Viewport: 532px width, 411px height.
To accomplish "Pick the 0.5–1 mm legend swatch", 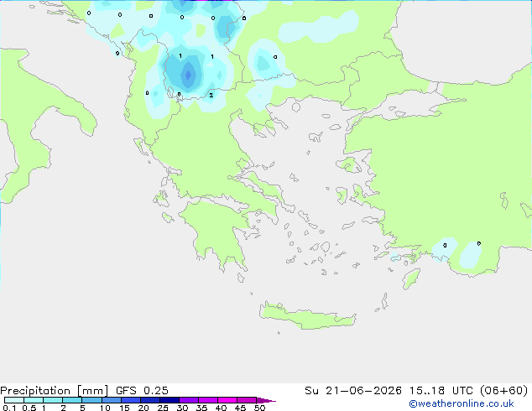I will pos(34,400).
